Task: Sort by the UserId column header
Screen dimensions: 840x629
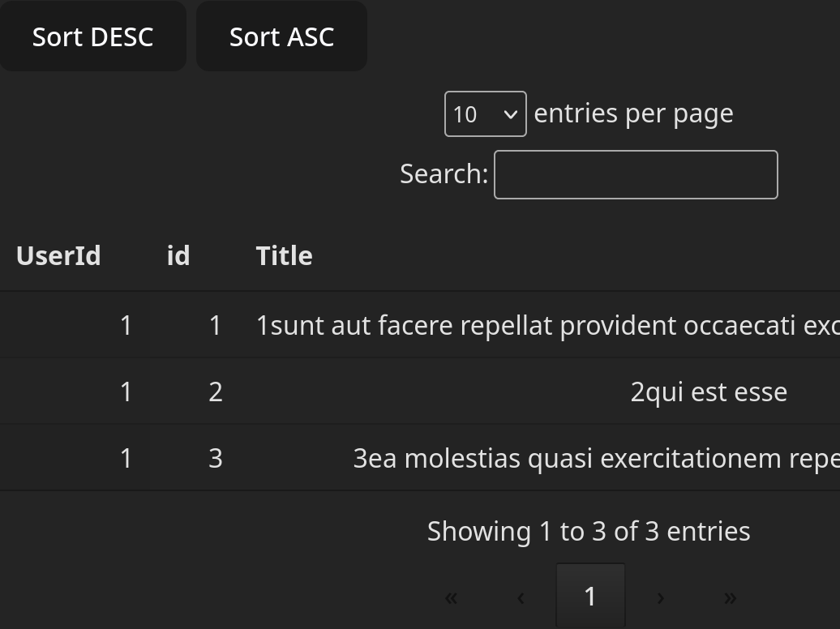Action: coord(58,256)
